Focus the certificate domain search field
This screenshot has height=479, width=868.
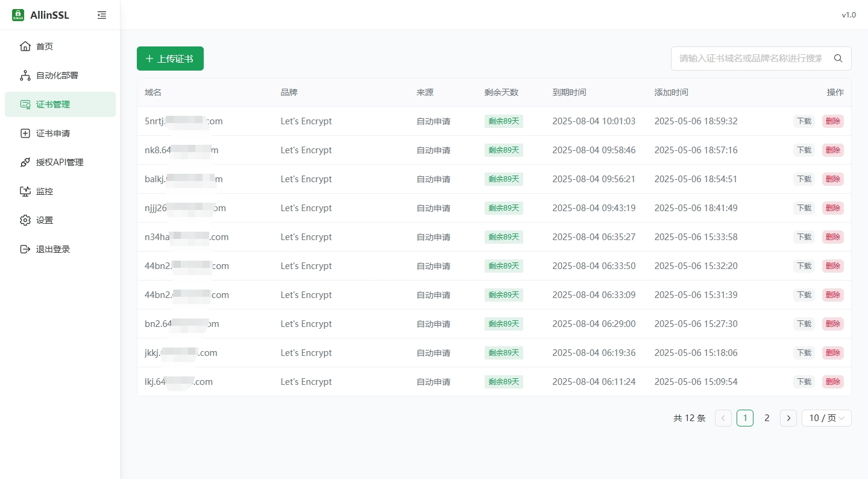(750, 59)
